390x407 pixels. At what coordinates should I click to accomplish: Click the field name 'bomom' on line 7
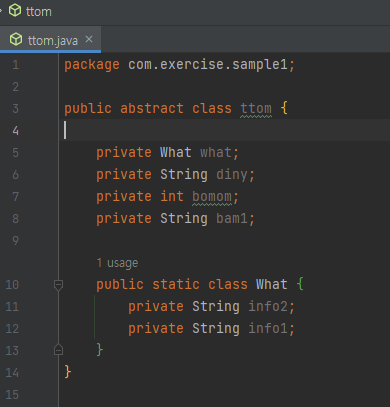212,197
